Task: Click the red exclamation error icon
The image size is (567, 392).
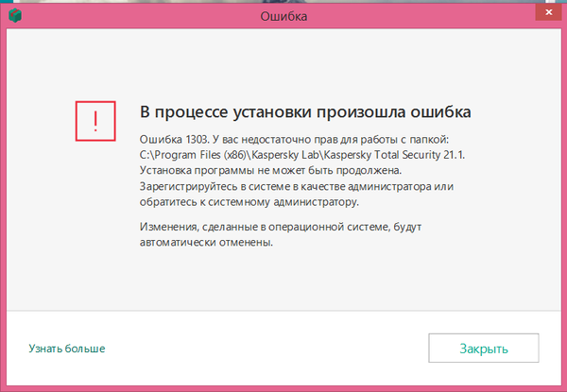Action: pyautogui.click(x=95, y=121)
